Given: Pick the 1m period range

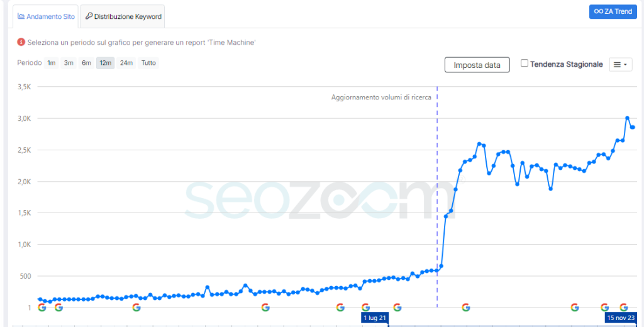Looking at the screenshot, I should [52, 63].
